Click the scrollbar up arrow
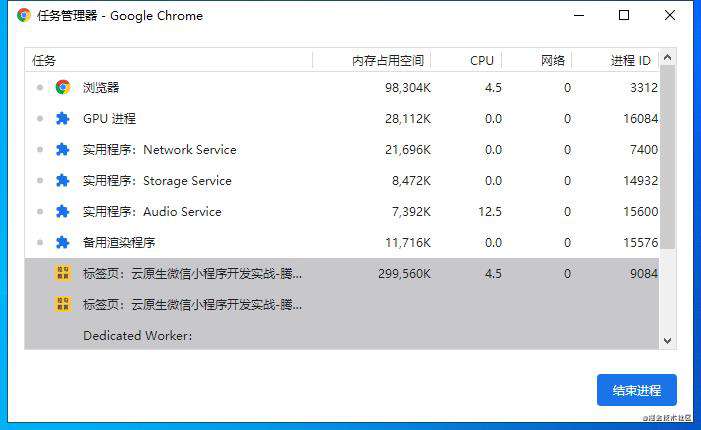 pyautogui.click(x=667, y=57)
